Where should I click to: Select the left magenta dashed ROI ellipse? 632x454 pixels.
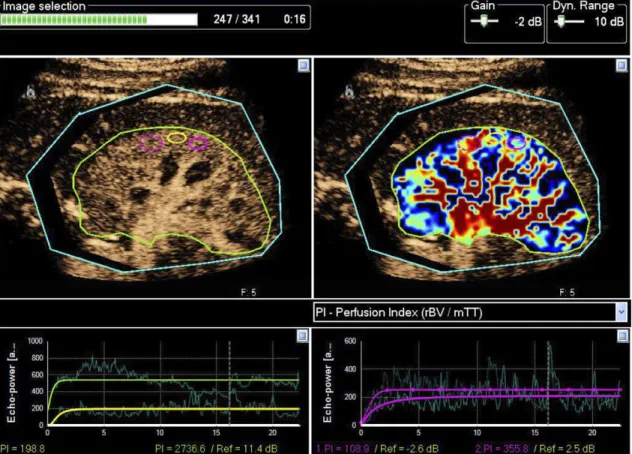pyautogui.click(x=151, y=143)
